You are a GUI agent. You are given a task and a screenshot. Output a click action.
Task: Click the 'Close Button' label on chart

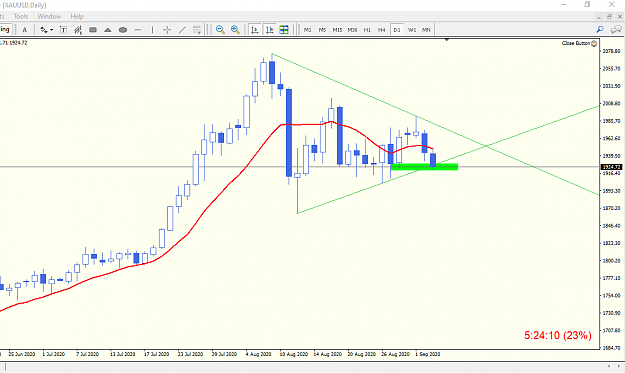(x=576, y=43)
